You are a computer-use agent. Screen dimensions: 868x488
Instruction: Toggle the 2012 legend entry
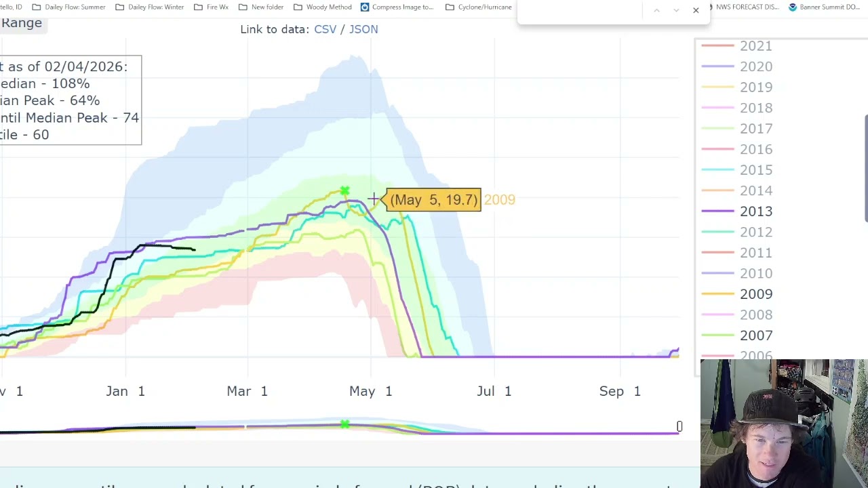(736, 232)
